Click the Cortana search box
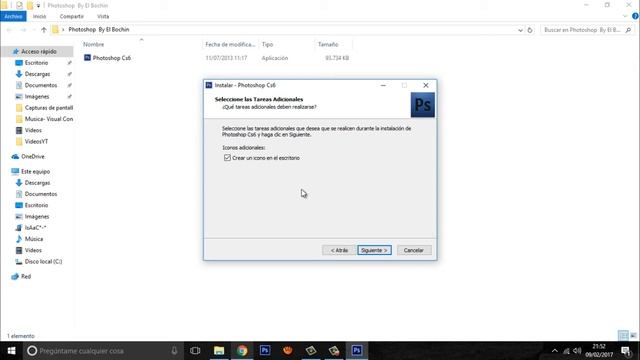 (103, 351)
